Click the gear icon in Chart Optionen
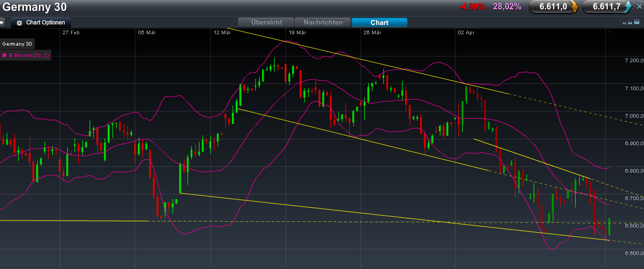Image resolution: width=644 pixels, height=269 pixels. [x=19, y=23]
